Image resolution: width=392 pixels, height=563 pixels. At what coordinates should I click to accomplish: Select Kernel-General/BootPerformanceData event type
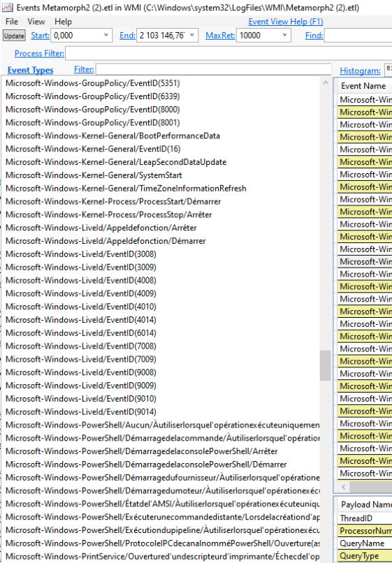(x=112, y=136)
